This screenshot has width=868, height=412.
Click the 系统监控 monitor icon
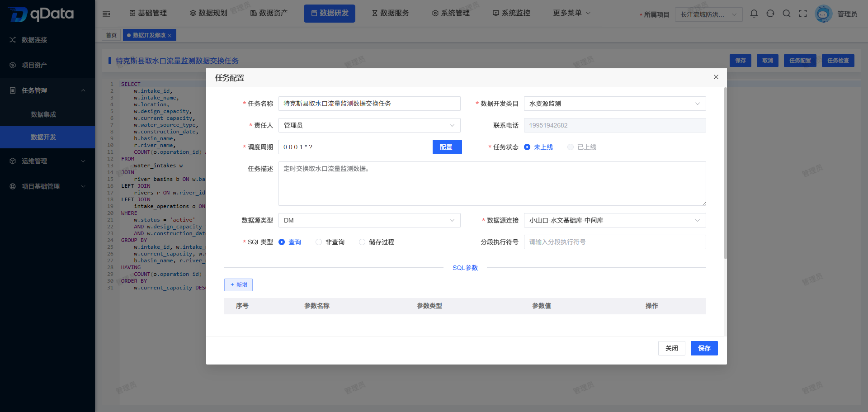click(496, 13)
